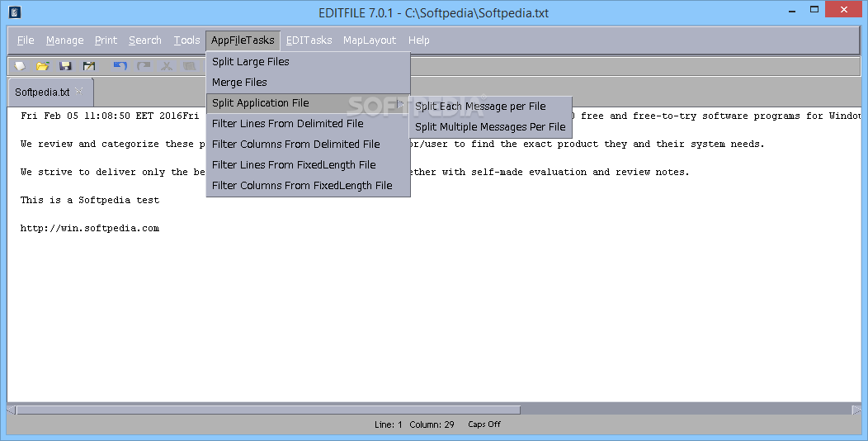Choose Filter Lines From Delimited File
Screen dimensions: 868x441
(308, 123)
